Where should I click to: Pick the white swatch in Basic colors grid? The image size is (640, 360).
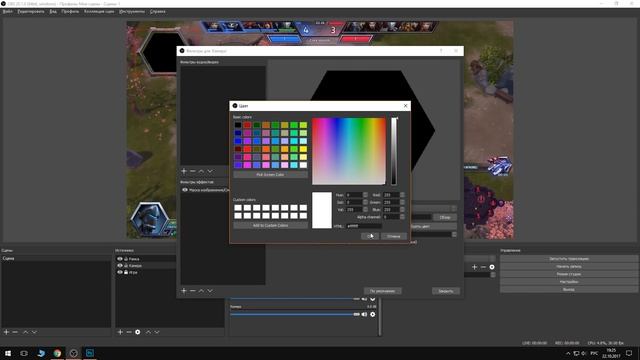pyautogui.click(x=303, y=165)
